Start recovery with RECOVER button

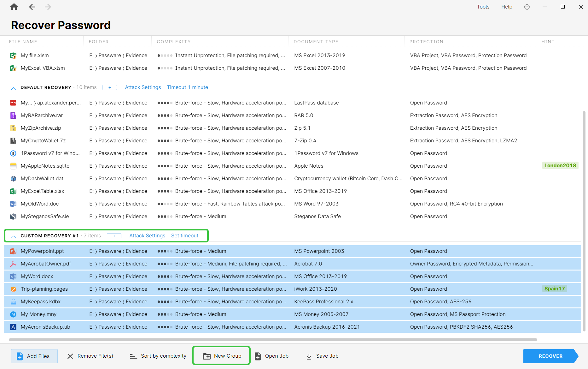550,356
